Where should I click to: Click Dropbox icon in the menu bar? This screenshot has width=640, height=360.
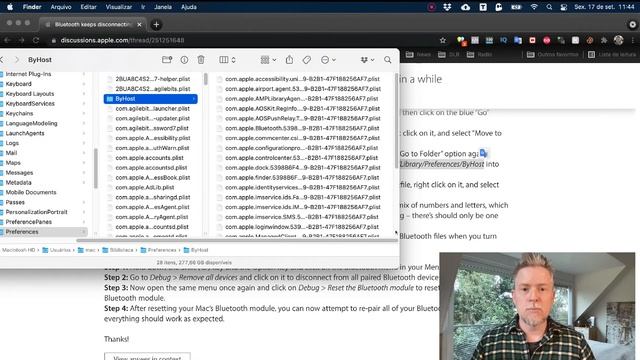(447, 7)
